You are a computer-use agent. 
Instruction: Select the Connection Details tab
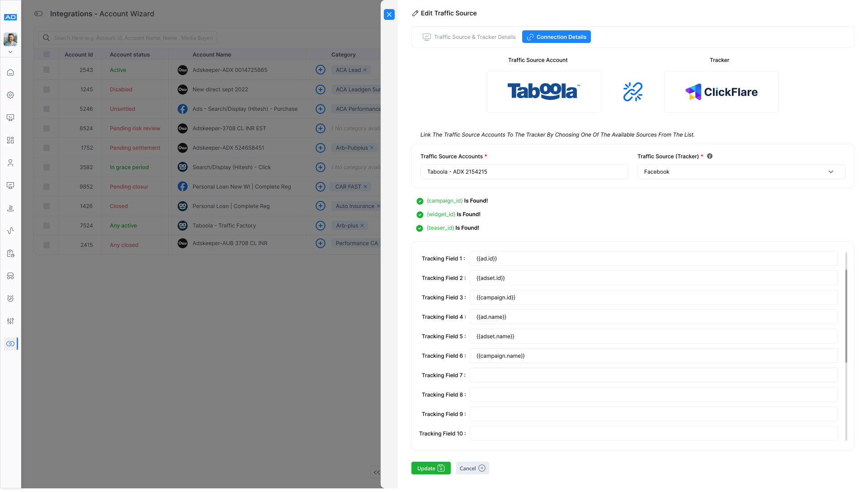point(557,37)
